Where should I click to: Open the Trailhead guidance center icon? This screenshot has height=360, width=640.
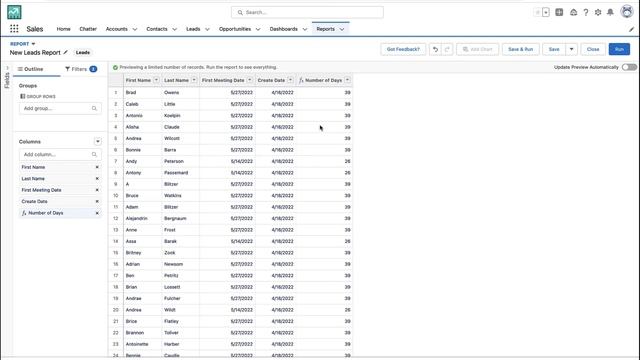[573, 12]
